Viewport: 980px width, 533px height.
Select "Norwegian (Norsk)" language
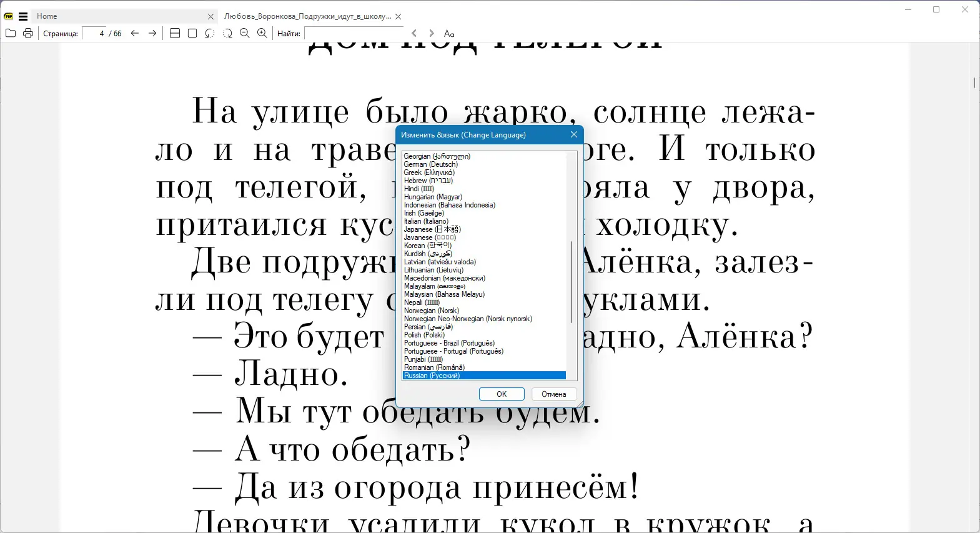483,311
